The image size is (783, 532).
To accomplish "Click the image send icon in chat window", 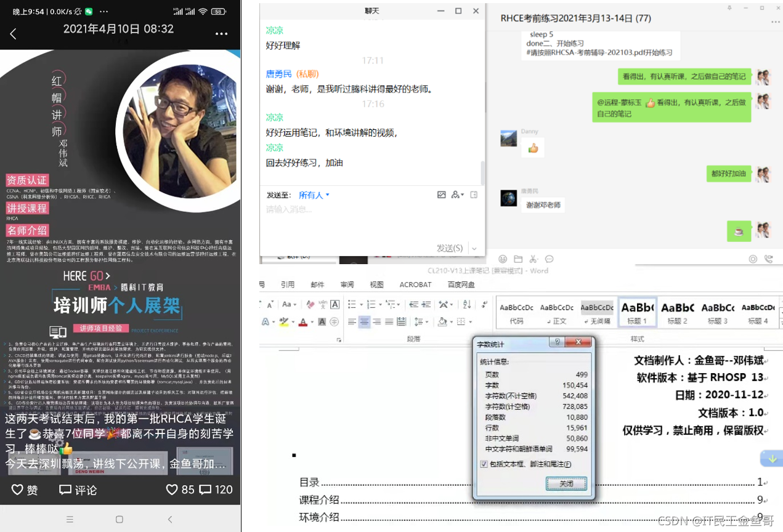I will (441, 195).
